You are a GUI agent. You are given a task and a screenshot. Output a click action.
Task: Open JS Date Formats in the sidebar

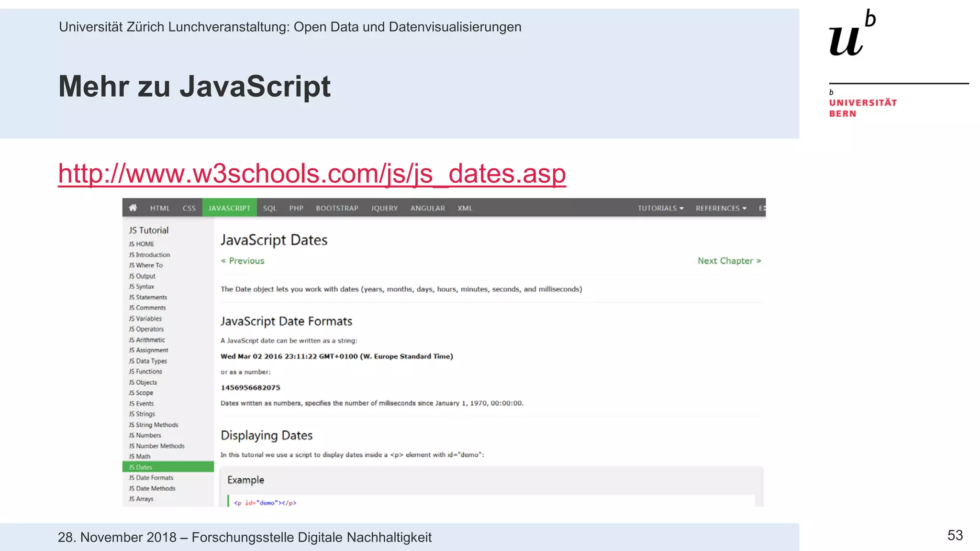(x=151, y=478)
